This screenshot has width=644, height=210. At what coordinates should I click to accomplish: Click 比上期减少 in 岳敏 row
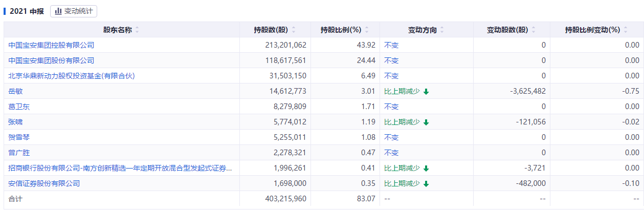click(x=402, y=91)
